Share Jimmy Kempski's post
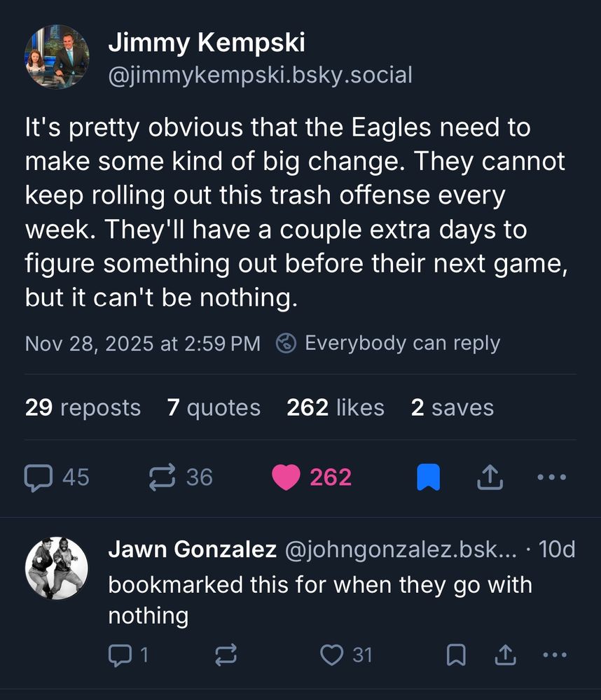The image size is (601, 700). pos(490,477)
